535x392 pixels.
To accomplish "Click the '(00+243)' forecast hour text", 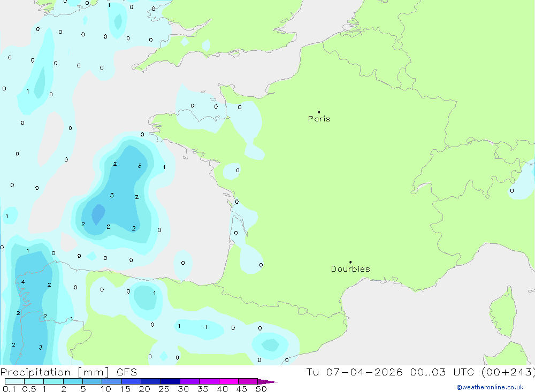I will (x=508, y=372).
